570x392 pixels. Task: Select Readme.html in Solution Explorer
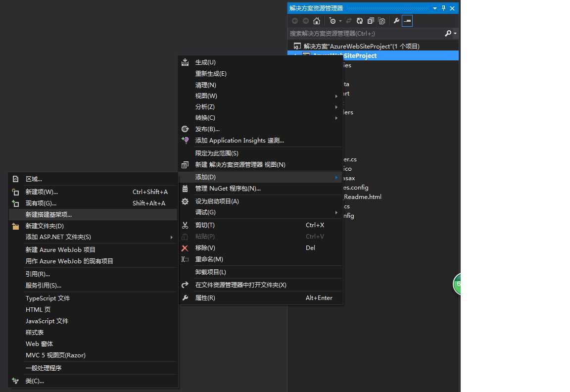[x=362, y=196]
